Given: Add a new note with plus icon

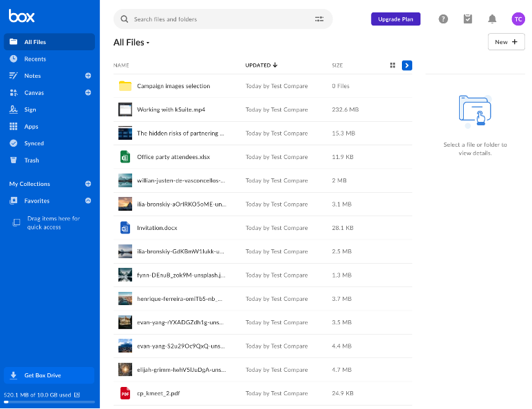Looking at the screenshot, I should [88, 76].
